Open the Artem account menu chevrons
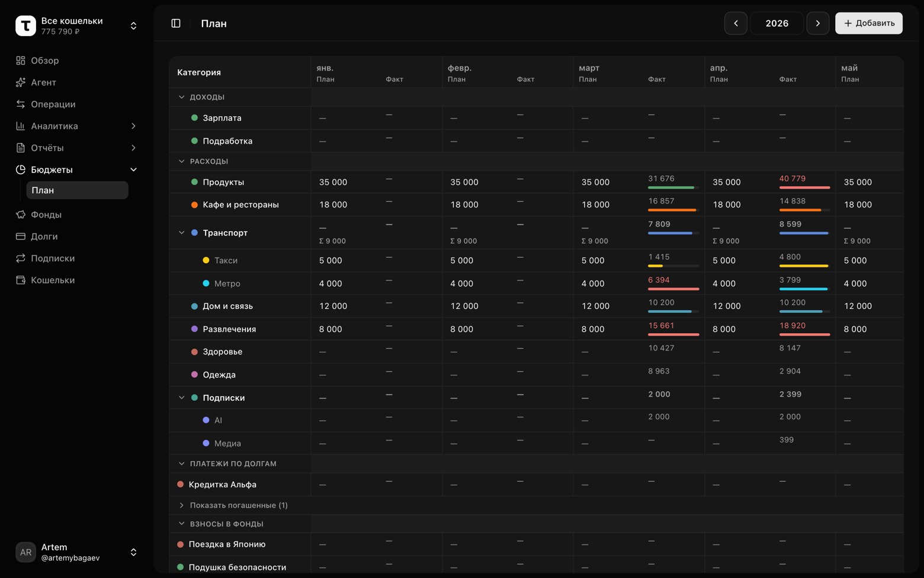 point(133,552)
